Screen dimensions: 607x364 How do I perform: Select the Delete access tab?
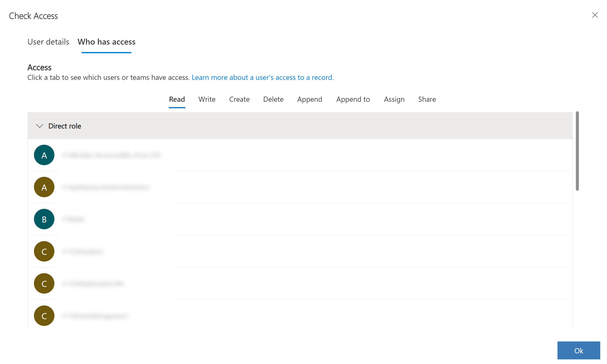pos(273,99)
